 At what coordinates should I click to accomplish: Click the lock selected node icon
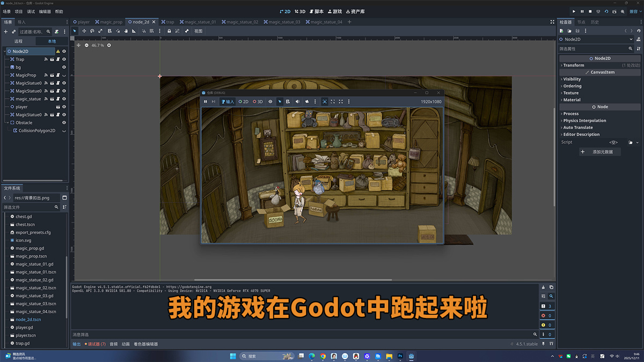tap(169, 31)
